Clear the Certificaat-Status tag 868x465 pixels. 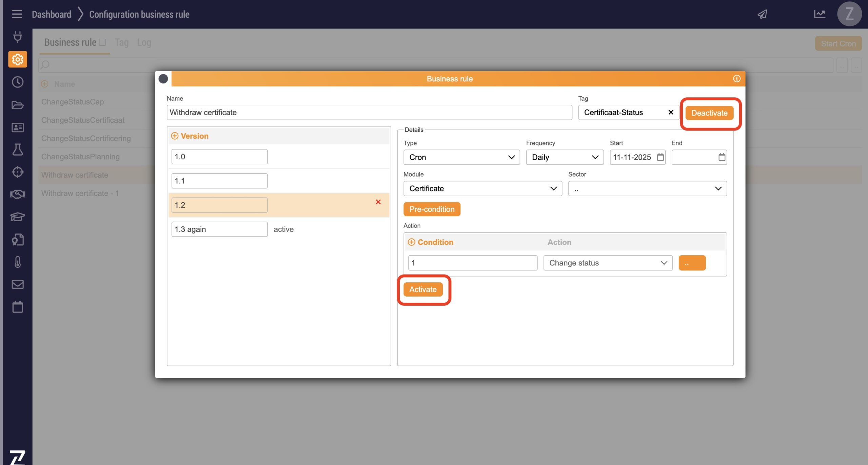(x=670, y=112)
